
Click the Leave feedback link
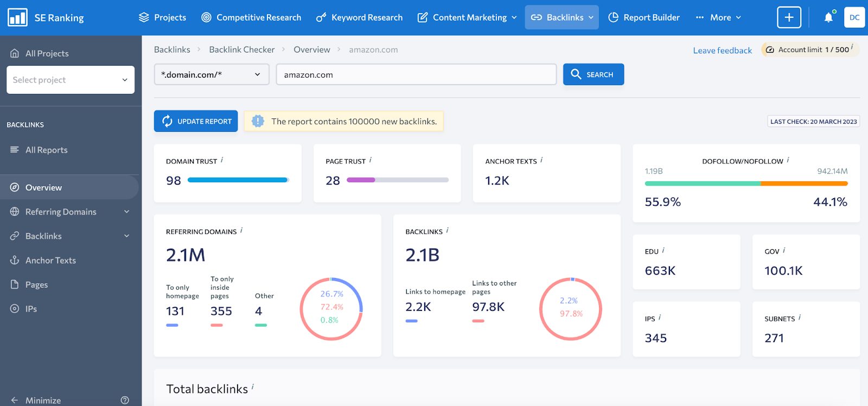(x=722, y=50)
